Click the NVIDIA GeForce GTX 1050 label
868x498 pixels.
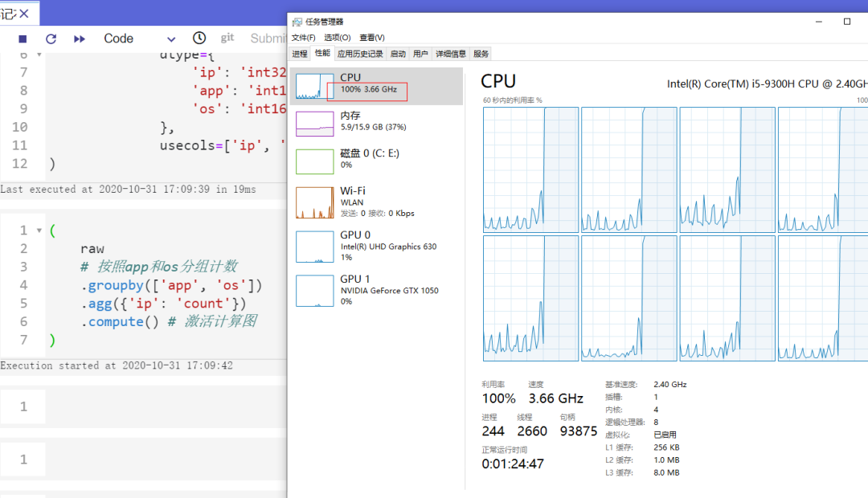pos(389,291)
